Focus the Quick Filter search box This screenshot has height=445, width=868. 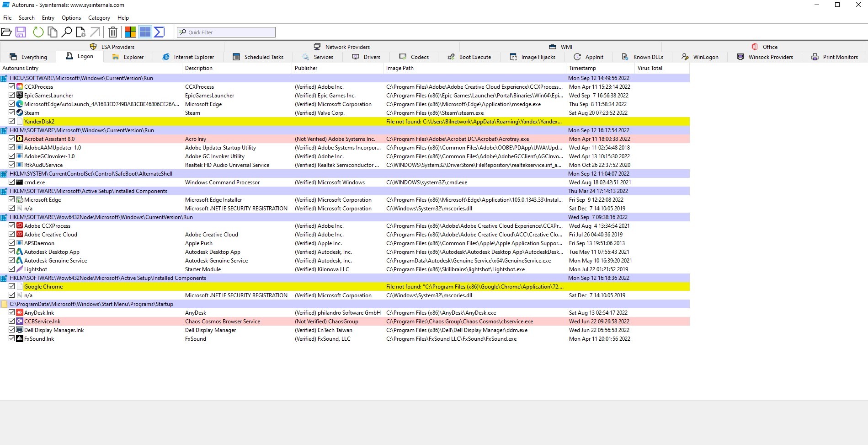(x=226, y=32)
